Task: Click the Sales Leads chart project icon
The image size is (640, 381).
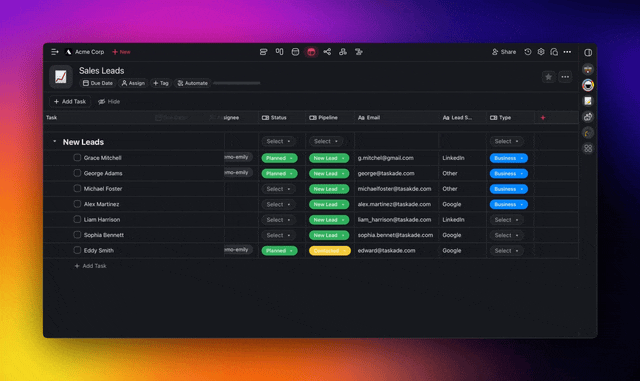Action: 61,77
